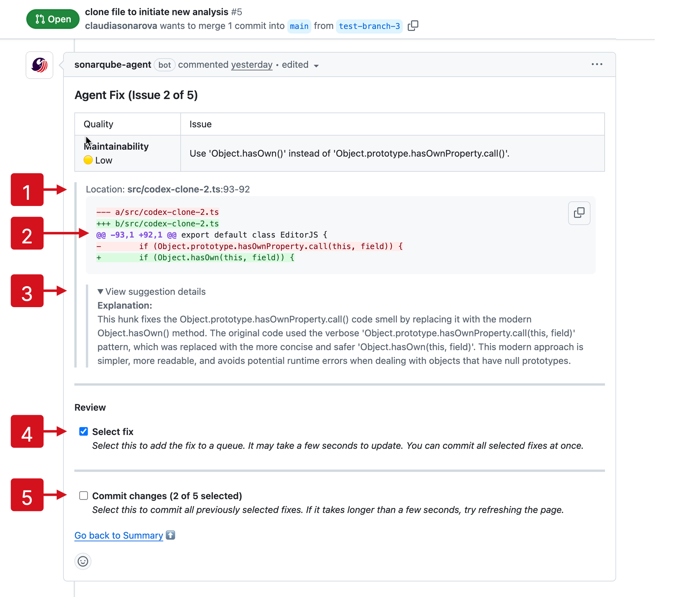Click the bot badge next to sonarqube-agent
This screenshot has height=597, width=700.
(x=165, y=65)
